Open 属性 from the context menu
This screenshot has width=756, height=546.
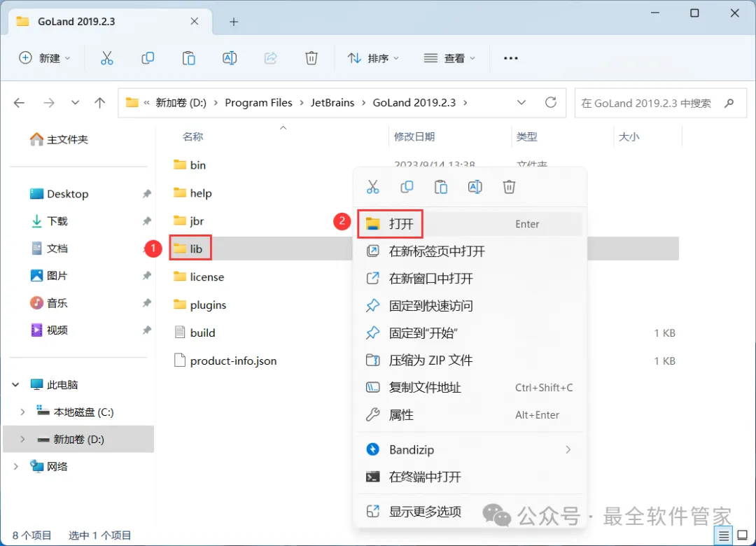[470, 415]
